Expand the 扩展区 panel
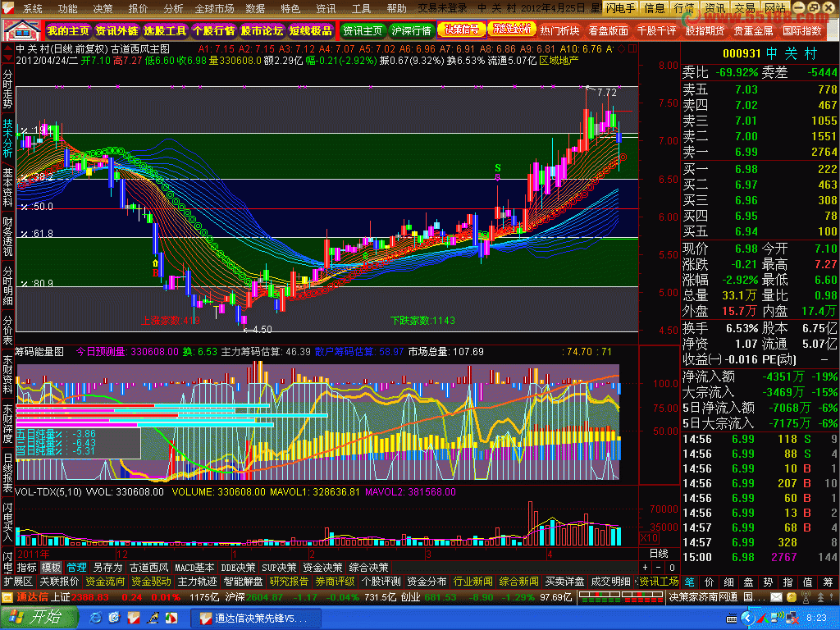This screenshot has height=630, width=840. coord(18,582)
